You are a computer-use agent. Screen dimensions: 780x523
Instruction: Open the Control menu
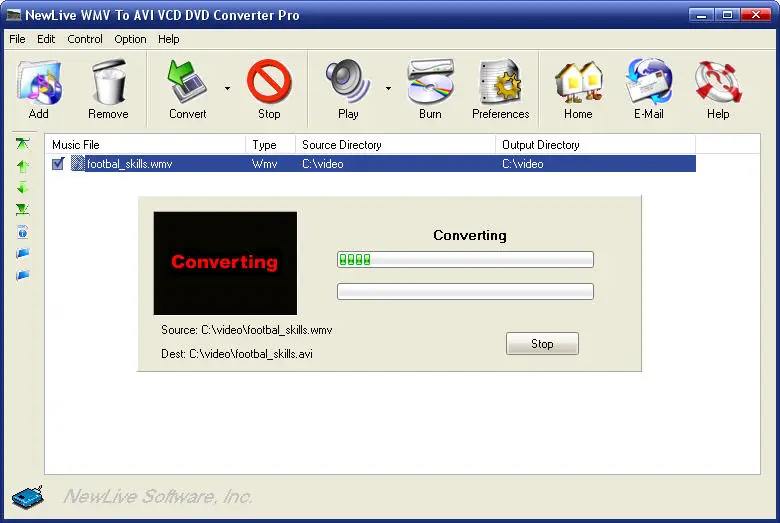[x=85, y=39]
